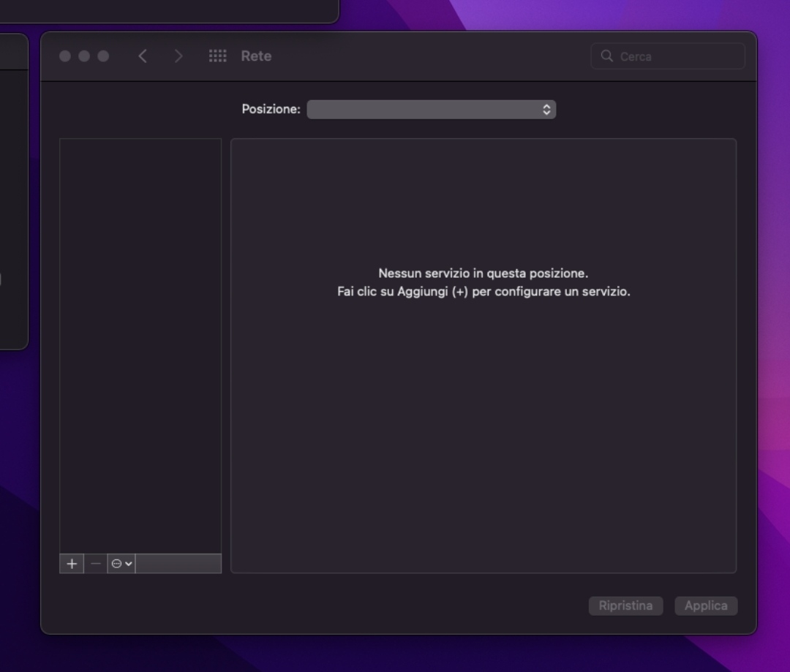
Task: Click the magnifying glass search icon
Action: 606,56
